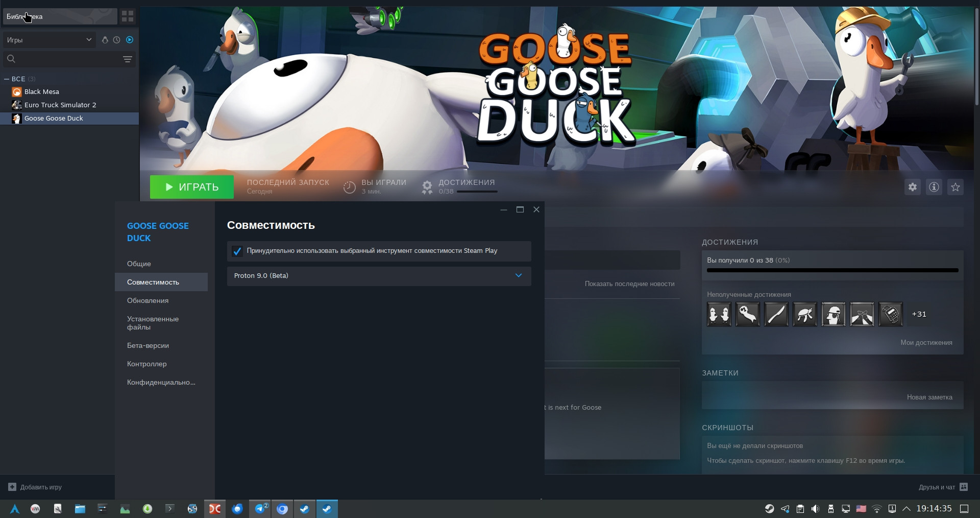Click Добавить игру at the bottom

35,487
